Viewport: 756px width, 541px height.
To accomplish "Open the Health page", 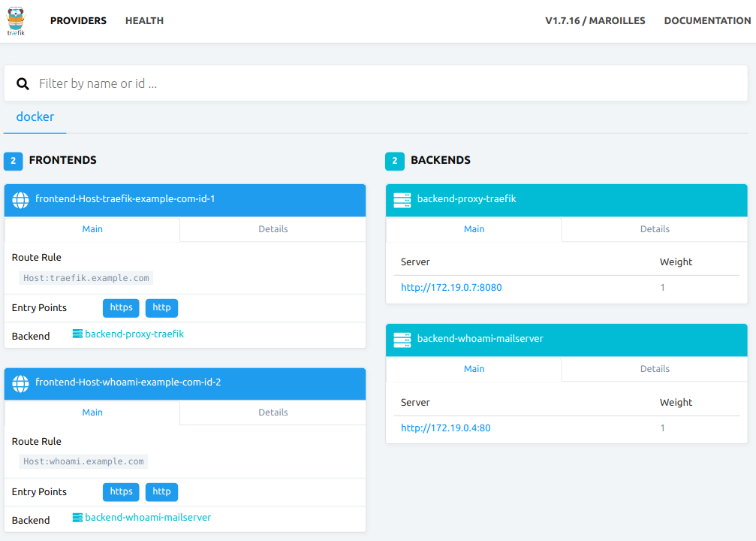I will coord(144,21).
